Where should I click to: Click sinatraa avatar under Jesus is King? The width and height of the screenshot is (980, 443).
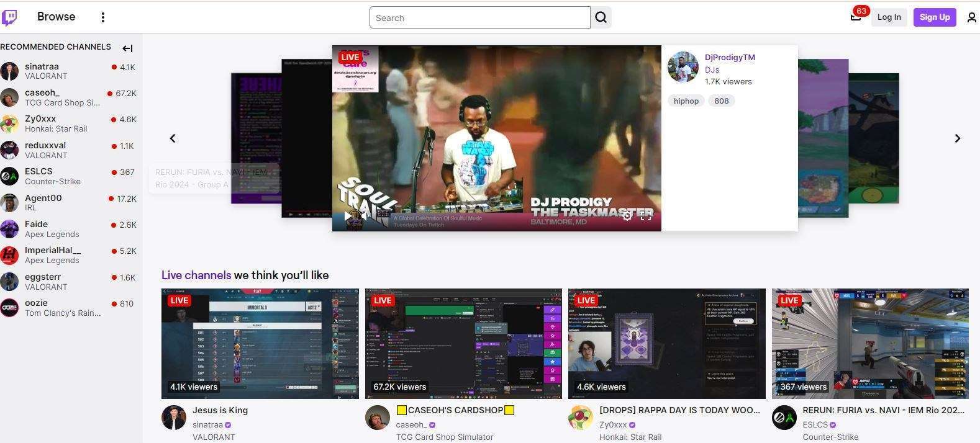tap(174, 418)
